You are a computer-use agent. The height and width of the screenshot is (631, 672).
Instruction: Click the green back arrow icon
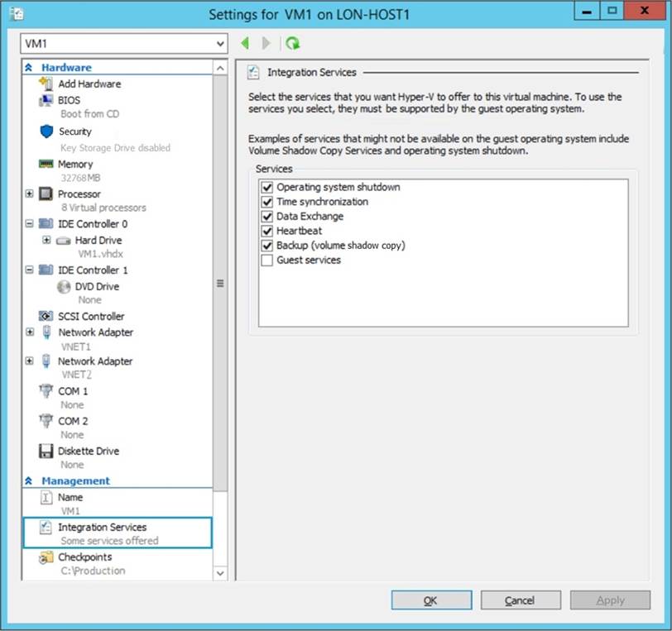[246, 44]
